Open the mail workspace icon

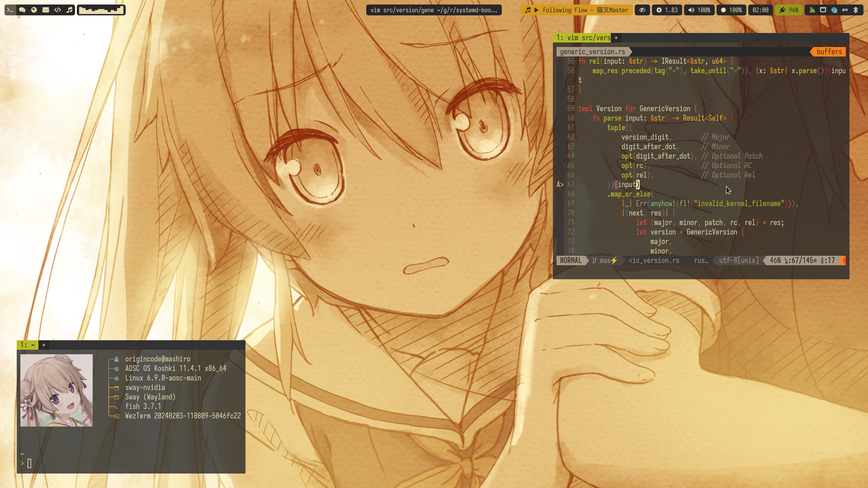46,10
